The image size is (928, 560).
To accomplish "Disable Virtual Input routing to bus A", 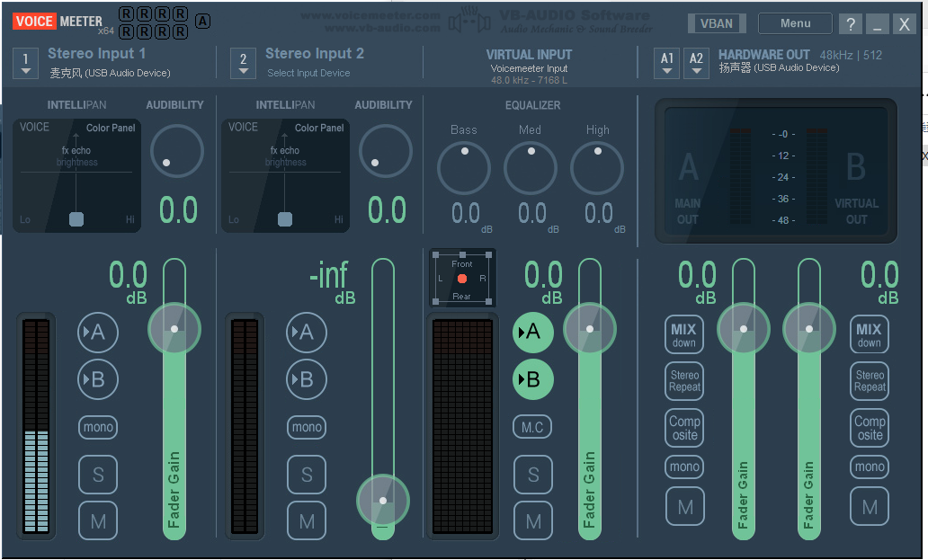I will 532,333.
